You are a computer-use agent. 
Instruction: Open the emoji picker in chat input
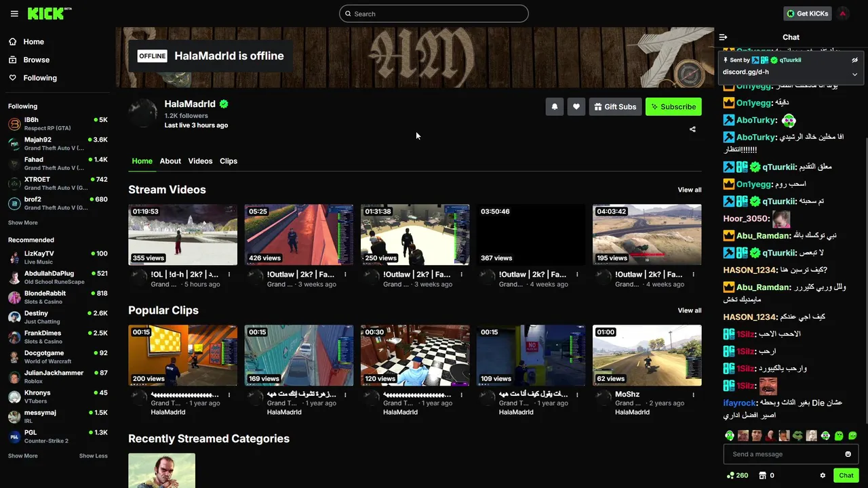coord(848,454)
